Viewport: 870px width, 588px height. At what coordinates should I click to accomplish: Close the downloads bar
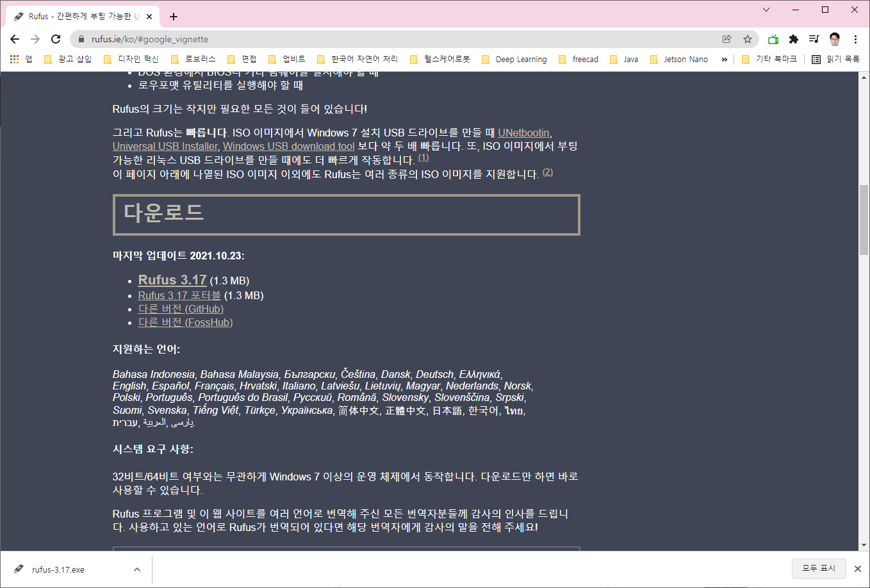click(x=858, y=569)
